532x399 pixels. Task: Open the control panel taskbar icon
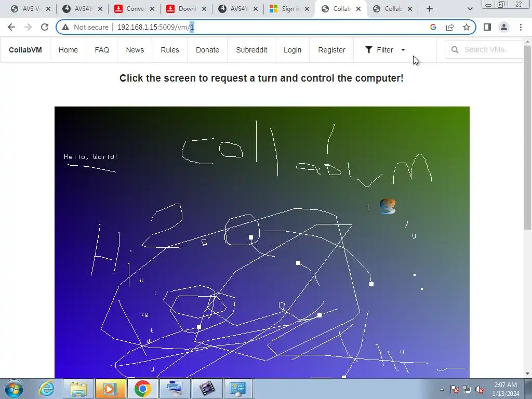237,389
